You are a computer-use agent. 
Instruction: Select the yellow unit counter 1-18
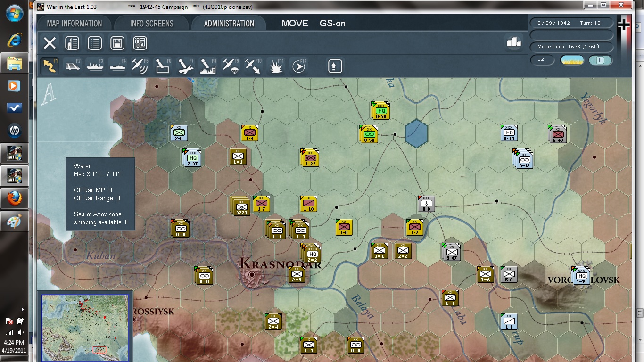click(x=309, y=204)
